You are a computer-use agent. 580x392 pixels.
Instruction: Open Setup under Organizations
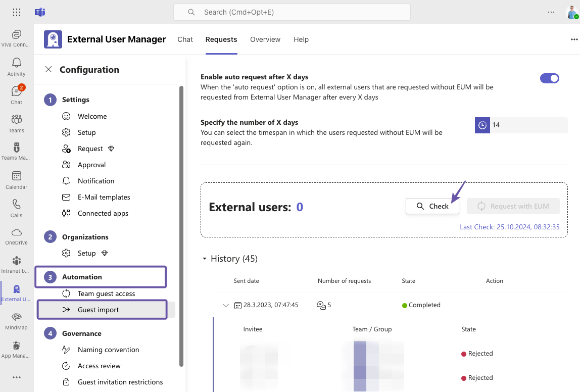click(x=86, y=253)
